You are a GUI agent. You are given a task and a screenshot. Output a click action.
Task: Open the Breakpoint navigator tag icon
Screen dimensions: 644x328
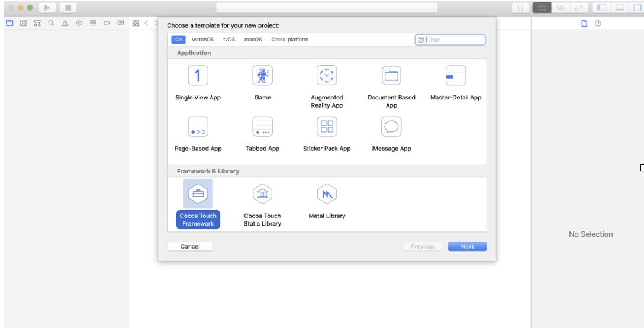pos(107,23)
